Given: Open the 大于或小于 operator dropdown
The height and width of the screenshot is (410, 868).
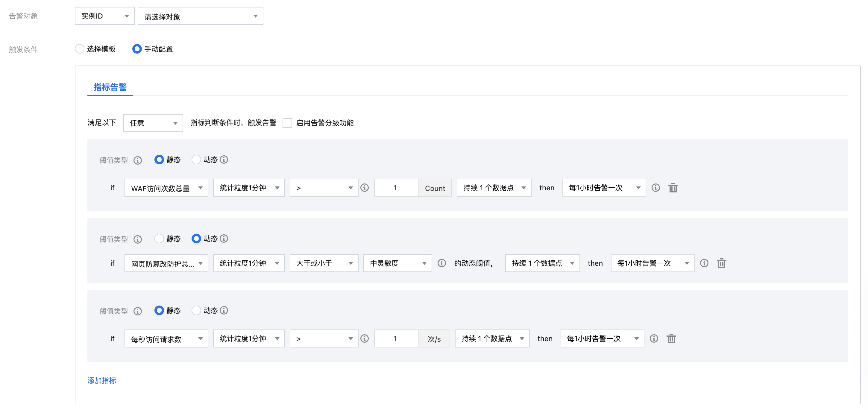Looking at the screenshot, I should pyautogui.click(x=324, y=263).
